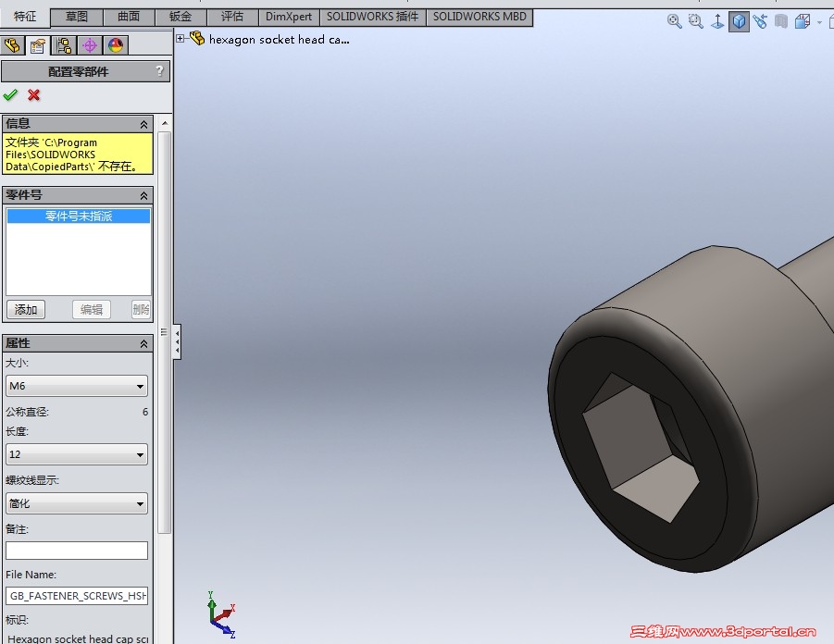Click the 编辑 button
834x644 pixels.
[92, 309]
